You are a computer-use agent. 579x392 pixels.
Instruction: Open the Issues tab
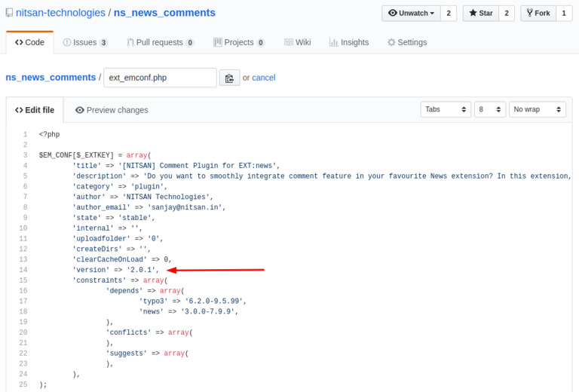click(85, 42)
